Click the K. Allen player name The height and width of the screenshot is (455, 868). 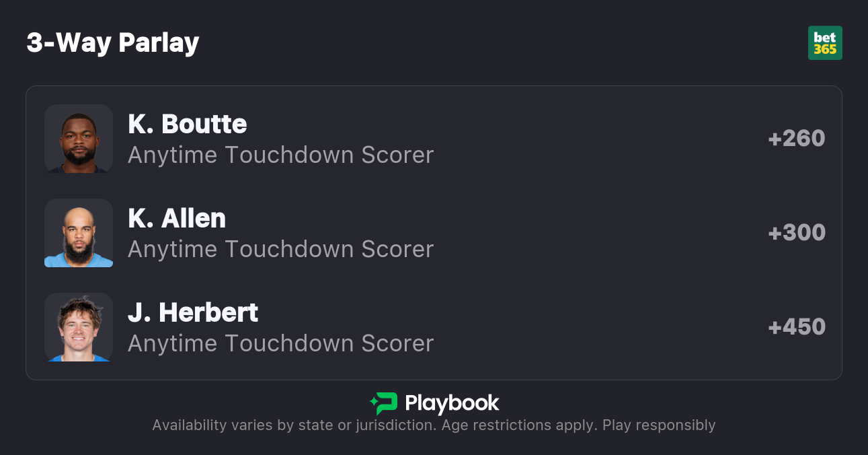(177, 218)
